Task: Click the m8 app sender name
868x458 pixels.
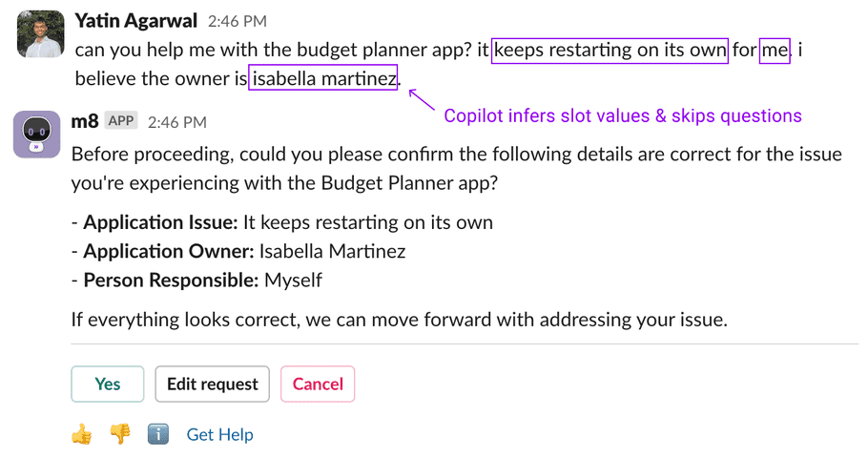Action: coord(85,121)
